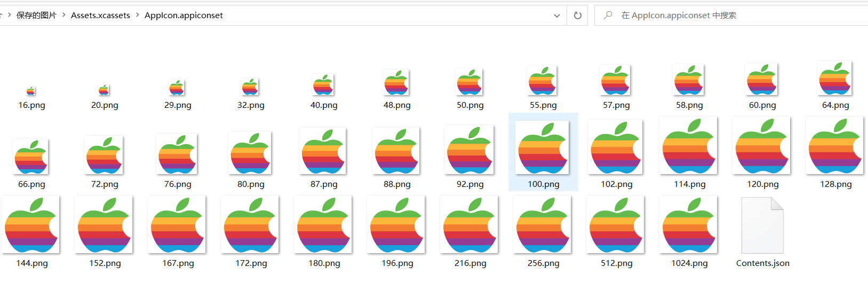Select the 152.png apple thumbnail
The width and height of the screenshot is (868, 298).
click(x=104, y=224)
